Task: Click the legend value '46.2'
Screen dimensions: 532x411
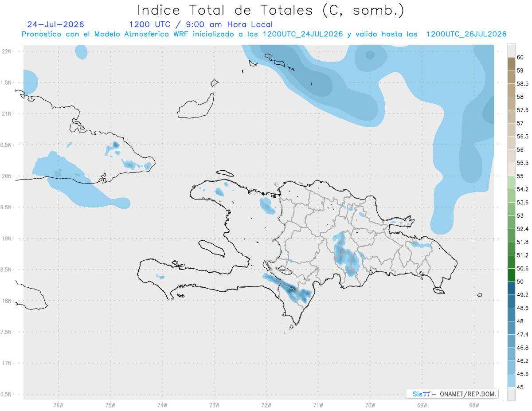Action: pyautogui.click(x=523, y=361)
